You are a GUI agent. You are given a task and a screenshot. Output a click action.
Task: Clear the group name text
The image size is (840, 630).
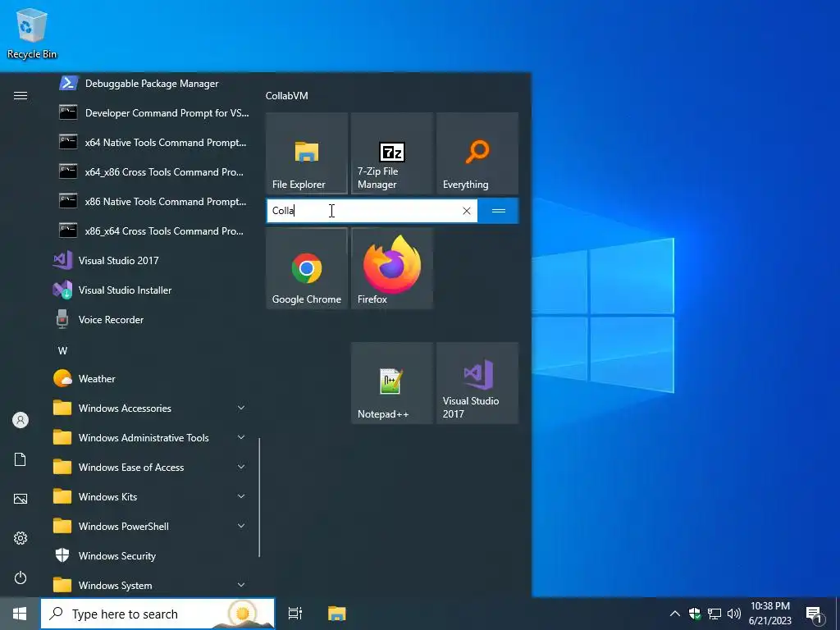467,211
